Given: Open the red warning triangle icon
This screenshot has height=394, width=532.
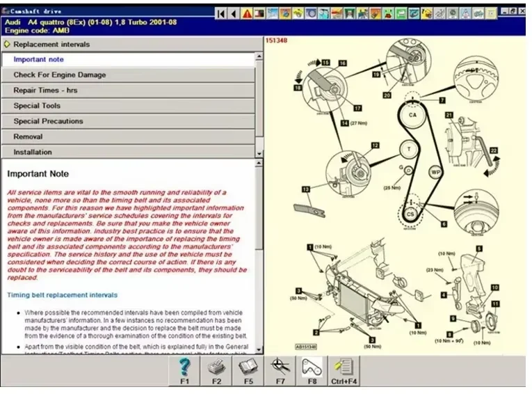Looking at the screenshot, I should 247,14.
